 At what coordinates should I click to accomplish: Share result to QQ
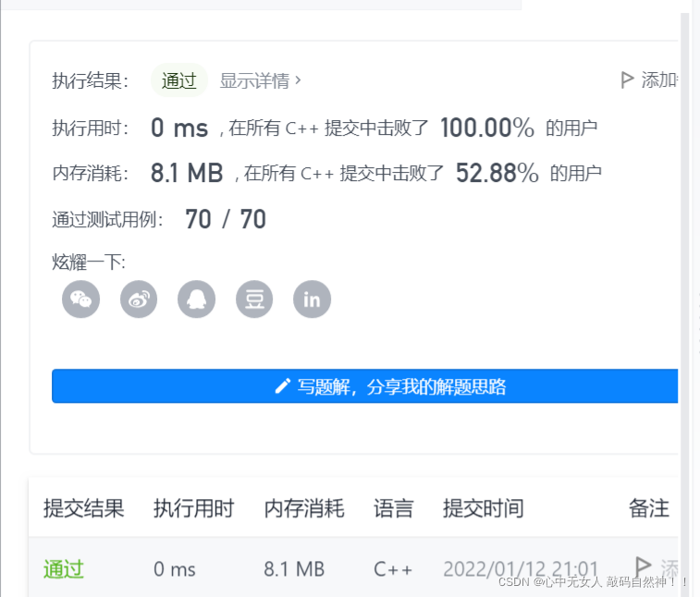click(x=196, y=298)
